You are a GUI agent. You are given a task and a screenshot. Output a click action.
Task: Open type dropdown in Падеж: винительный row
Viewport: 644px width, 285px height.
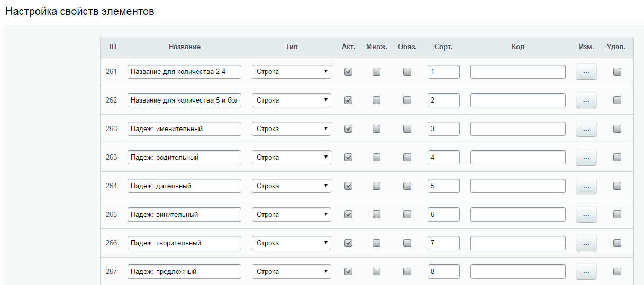[292, 214]
